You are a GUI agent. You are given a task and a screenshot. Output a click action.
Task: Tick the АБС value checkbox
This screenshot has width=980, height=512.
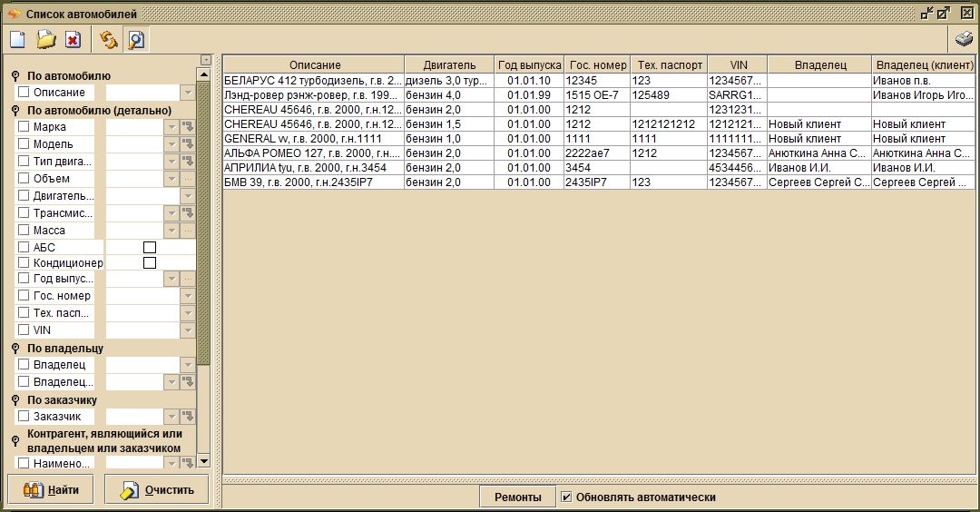(x=150, y=248)
